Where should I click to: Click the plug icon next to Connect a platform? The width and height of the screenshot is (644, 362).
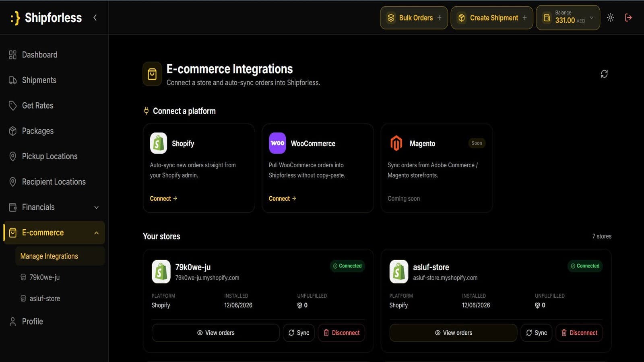click(x=146, y=111)
